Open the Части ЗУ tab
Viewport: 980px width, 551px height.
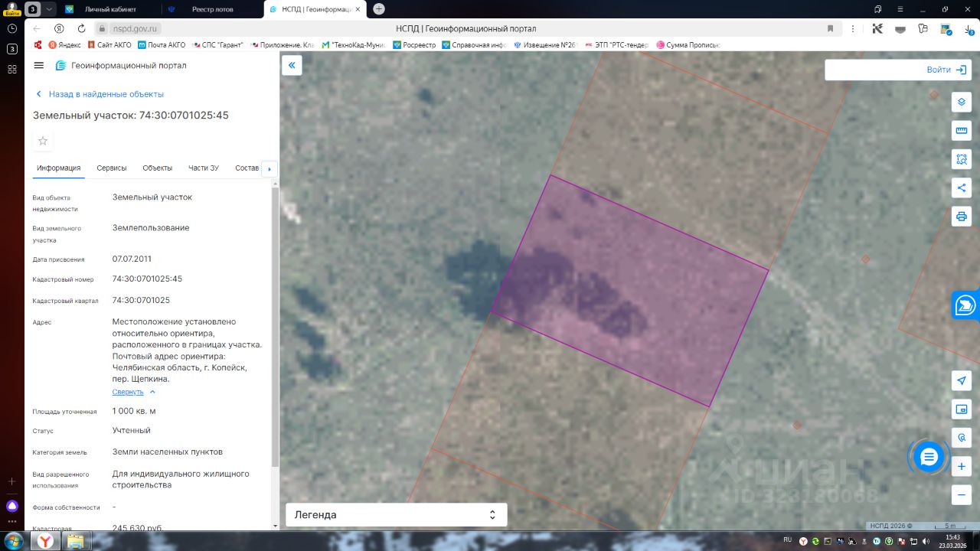point(204,168)
